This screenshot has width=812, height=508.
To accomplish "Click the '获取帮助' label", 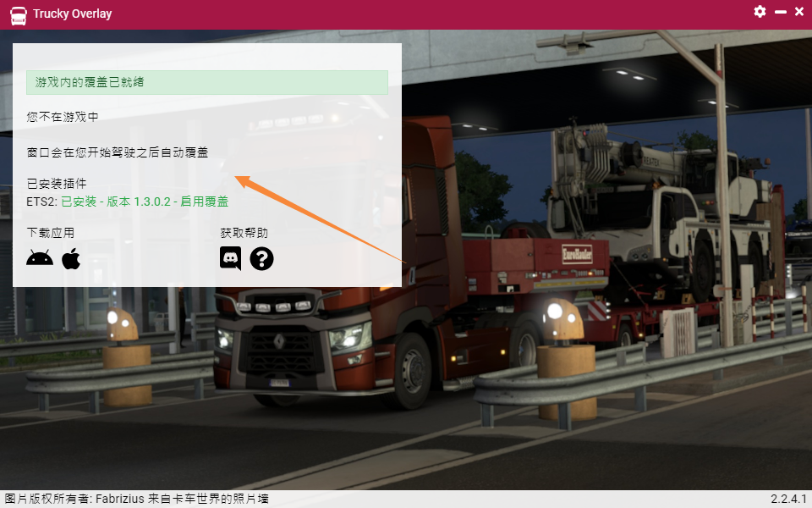I will (244, 233).
